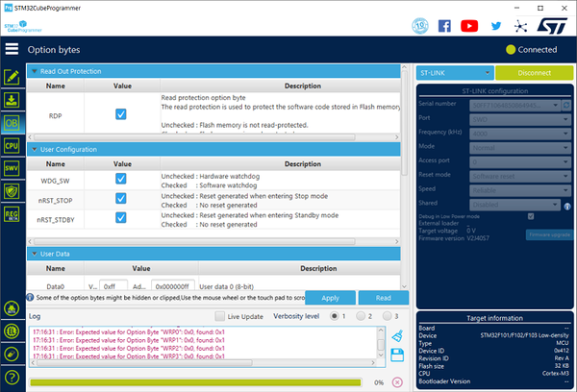Click the Disconnect button
This screenshot has width=577, height=392.
534,73
